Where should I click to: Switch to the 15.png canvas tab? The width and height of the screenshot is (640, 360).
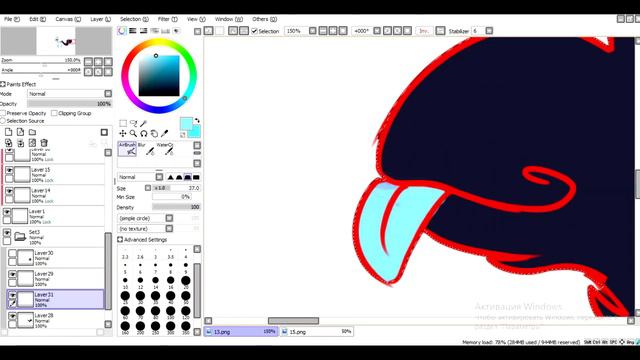317,332
